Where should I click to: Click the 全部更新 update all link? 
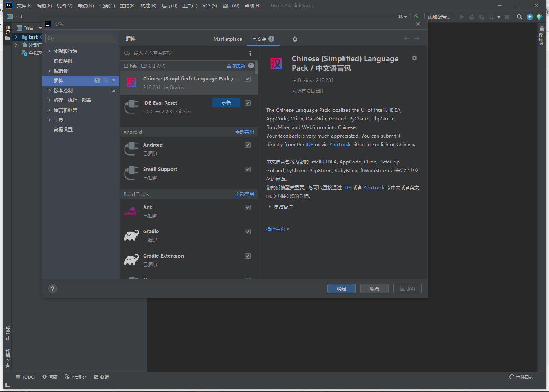pyautogui.click(x=236, y=66)
